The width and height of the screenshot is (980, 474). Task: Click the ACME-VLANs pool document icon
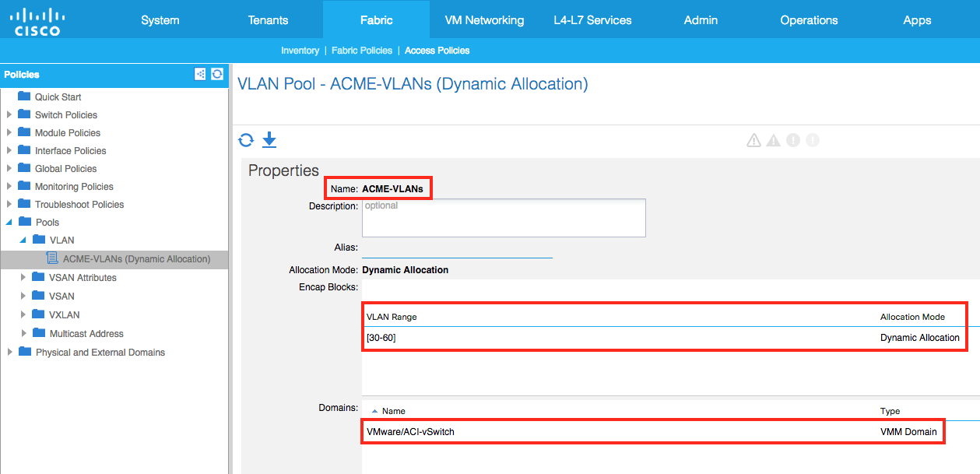click(53, 258)
